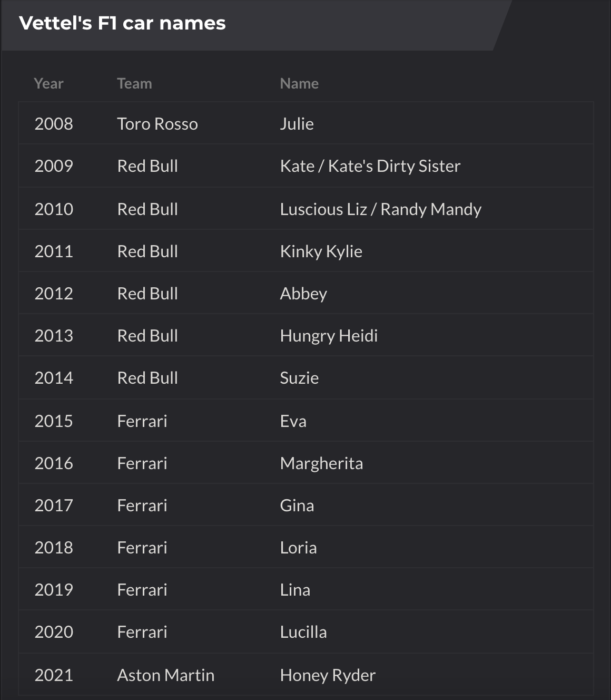611x700 pixels.
Task: Click the Loria car name
Action: [298, 548]
